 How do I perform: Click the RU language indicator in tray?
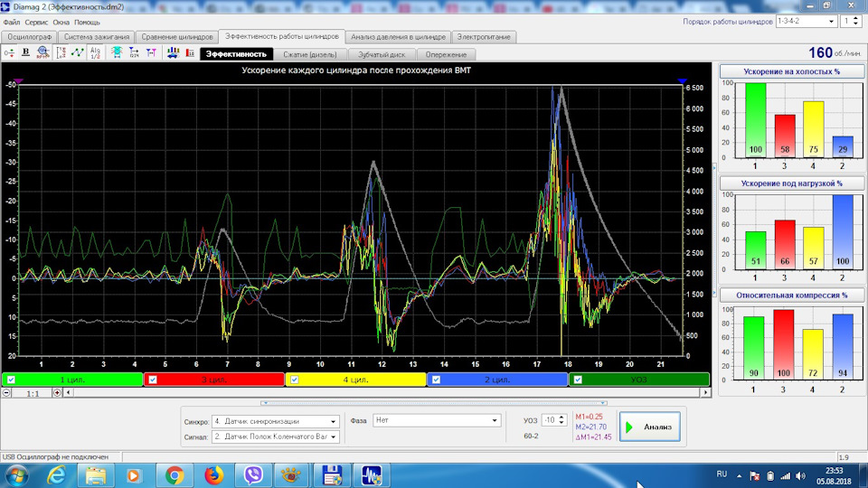point(722,474)
